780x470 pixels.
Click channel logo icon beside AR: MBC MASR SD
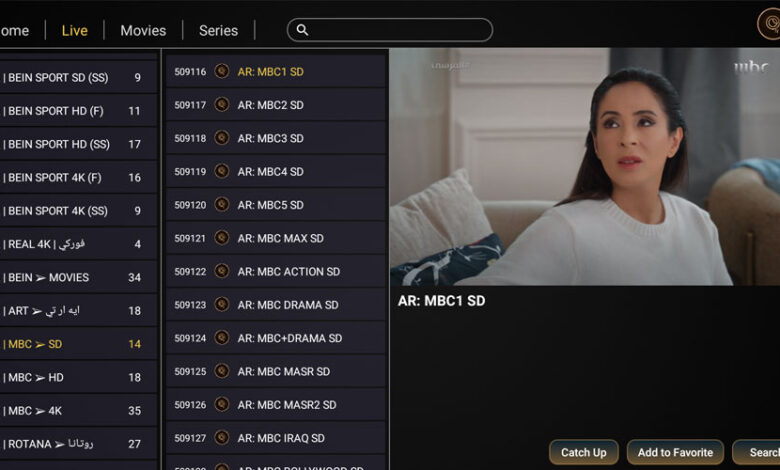222,371
